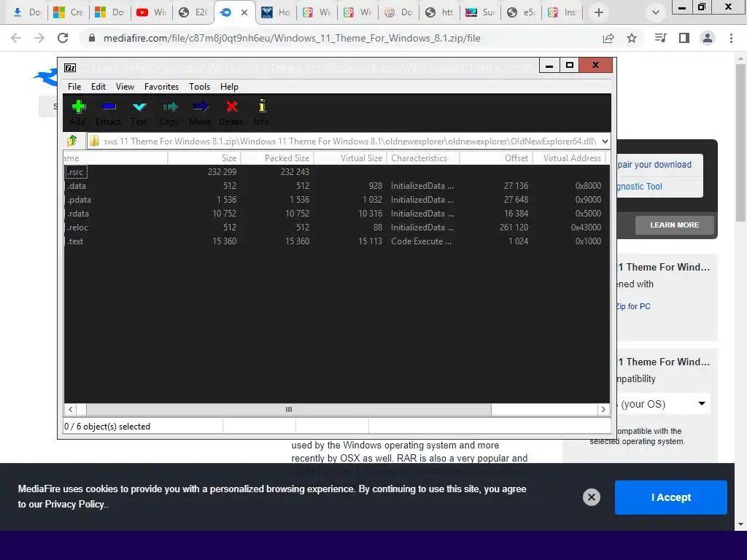Click the Extract toolbar icon

point(109,112)
